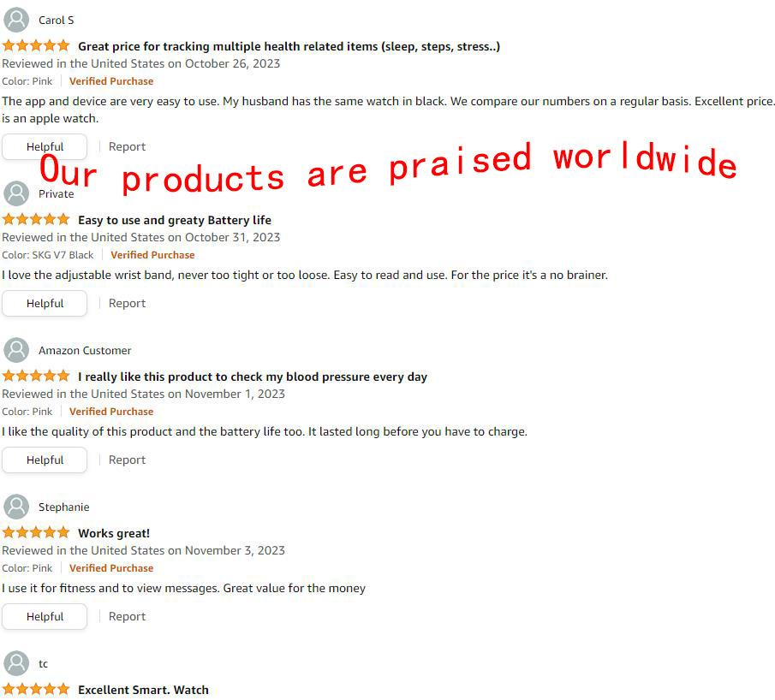This screenshot has width=775, height=700.
Task: Click Amazon Customer avatar icon
Action: pos(16,350)
